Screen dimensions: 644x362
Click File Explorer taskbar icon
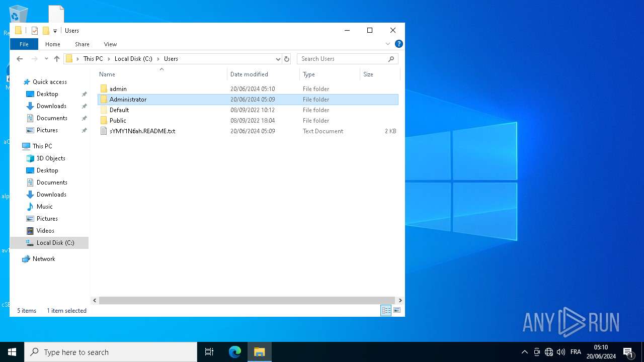point(260,352)
